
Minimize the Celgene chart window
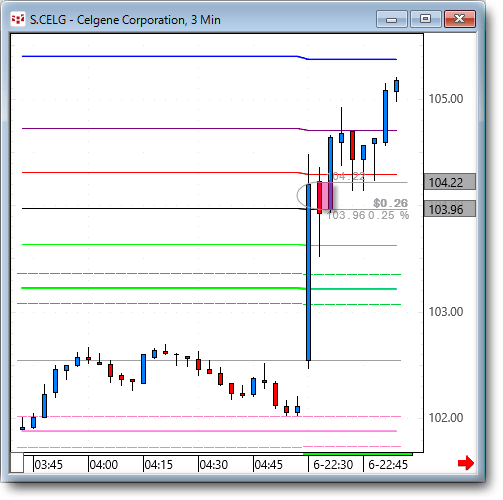point(392,19)
